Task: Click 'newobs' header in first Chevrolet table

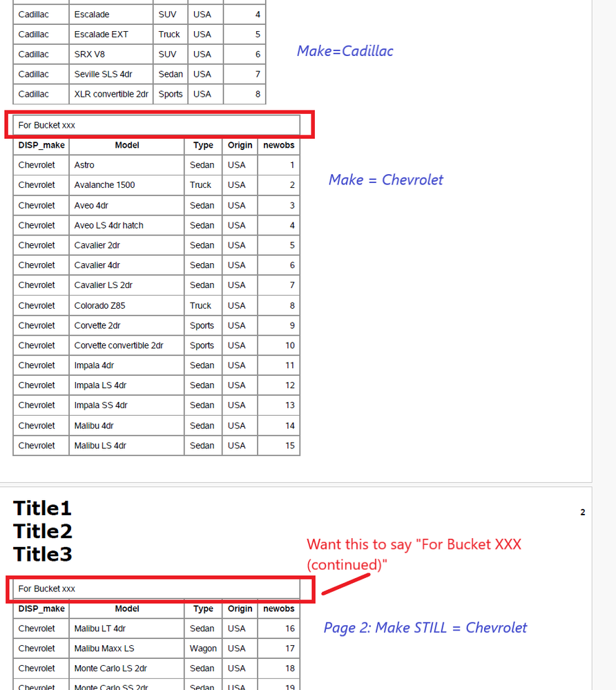Action: [278, 145]
